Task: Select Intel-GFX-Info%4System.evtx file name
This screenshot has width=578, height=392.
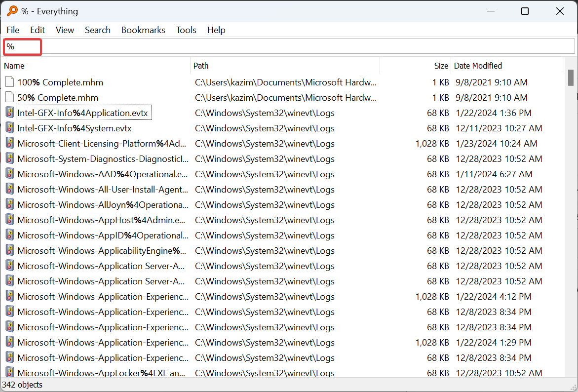Action: (x=75, y=128)
